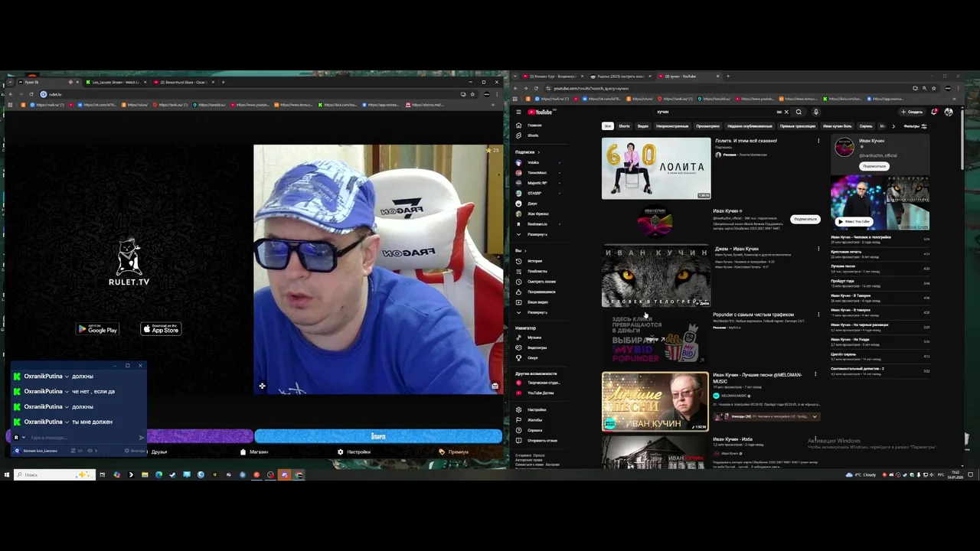The image size is (980, 551).
Task: Open Ваши видео in the sidebar
Action: [x=536, y=302]
